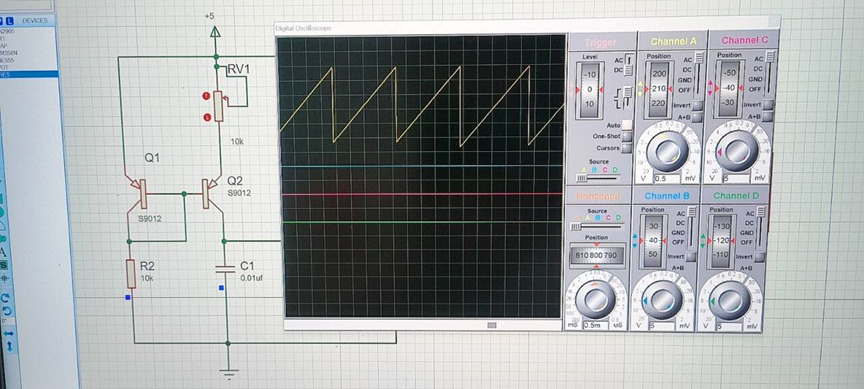Screen dimensions: 864x389
Task: Enable the Cursors button
Action: [x=627, y=148]
